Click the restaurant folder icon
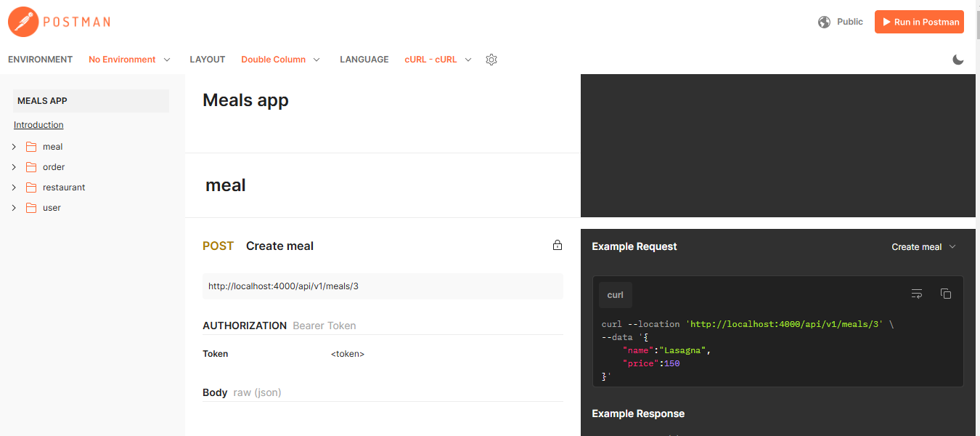Image resolution: width=980 pixels, height=436 pixels. (31, 187)
